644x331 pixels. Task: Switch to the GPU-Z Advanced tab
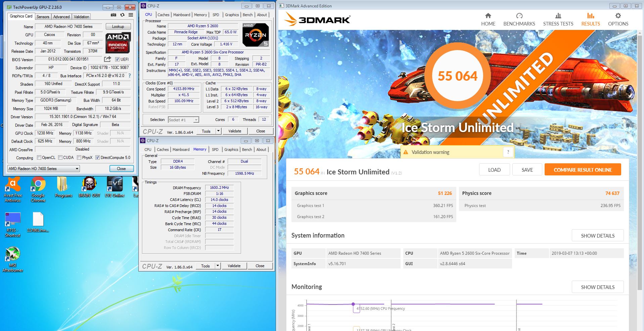point(61,16)
